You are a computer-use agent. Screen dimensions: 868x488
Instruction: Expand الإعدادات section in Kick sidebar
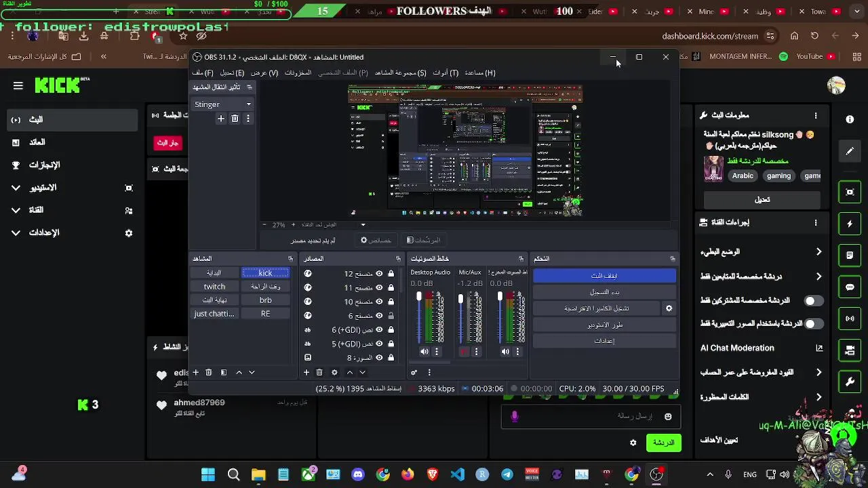tap(16, 232)
